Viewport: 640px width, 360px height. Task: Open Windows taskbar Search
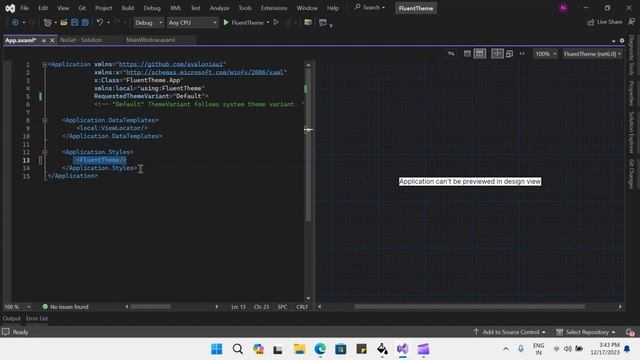point(238,349)
